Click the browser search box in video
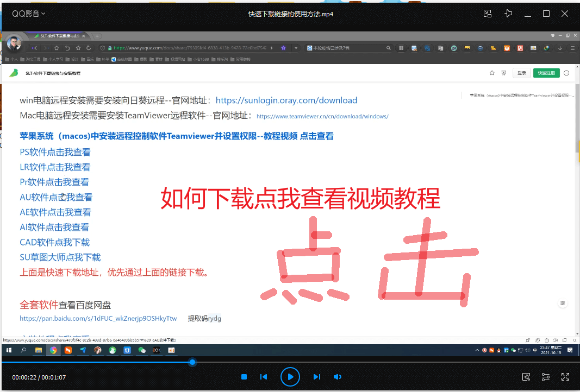 pos(349,48)
